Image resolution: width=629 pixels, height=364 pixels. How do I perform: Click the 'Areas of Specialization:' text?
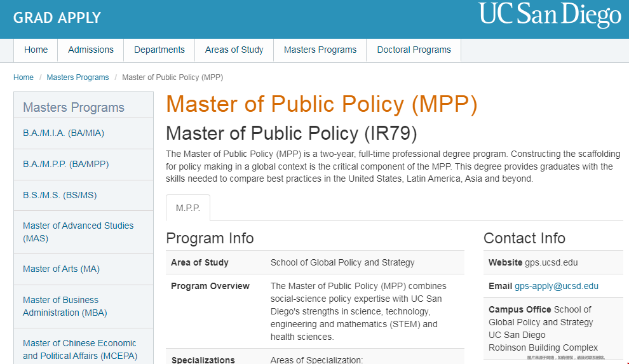point(316,360)
